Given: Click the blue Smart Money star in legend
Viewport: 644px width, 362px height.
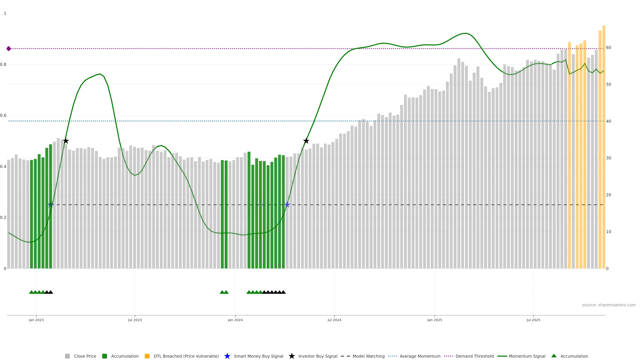Looking at the screenshot, I should tap(227, 356).
